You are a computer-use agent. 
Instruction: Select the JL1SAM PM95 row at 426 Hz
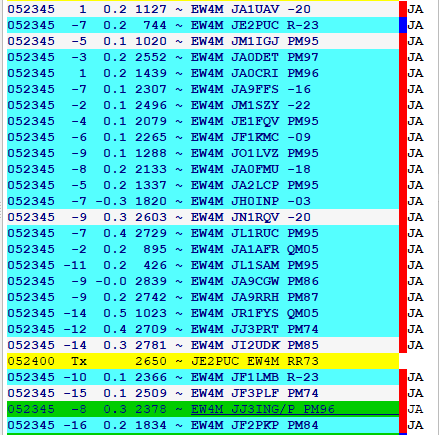coord(203,265)
